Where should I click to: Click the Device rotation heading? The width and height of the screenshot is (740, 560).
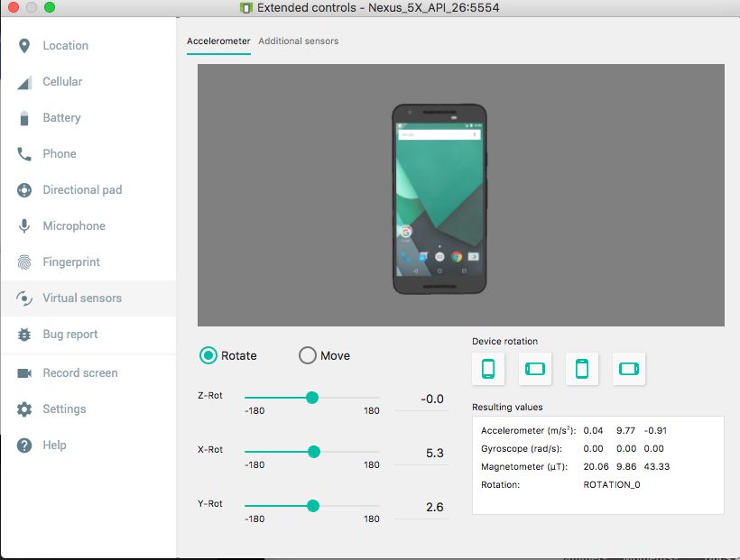pos(504,341)
